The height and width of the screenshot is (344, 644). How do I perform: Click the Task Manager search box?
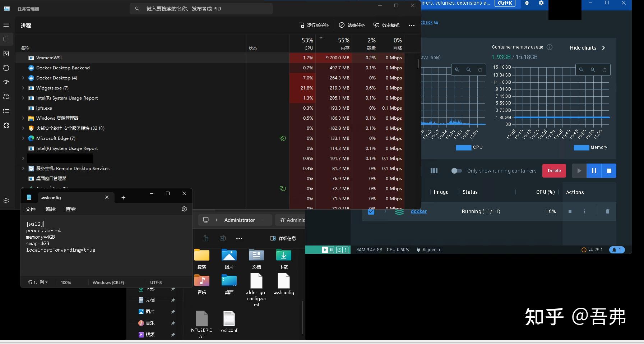pyautogui.click(x=201, y=8)
